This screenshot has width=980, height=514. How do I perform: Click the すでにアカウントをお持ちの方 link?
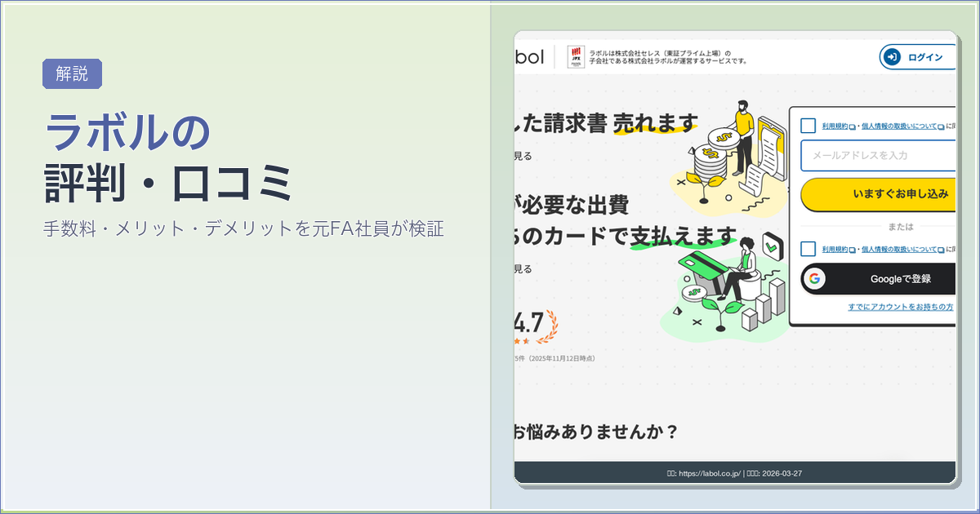[x=900, y=307]
